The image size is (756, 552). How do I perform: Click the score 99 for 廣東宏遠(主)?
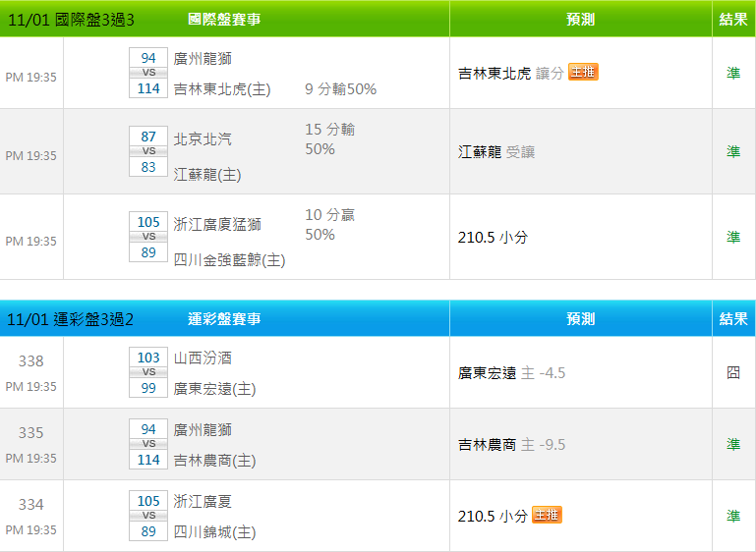point(148,388)
